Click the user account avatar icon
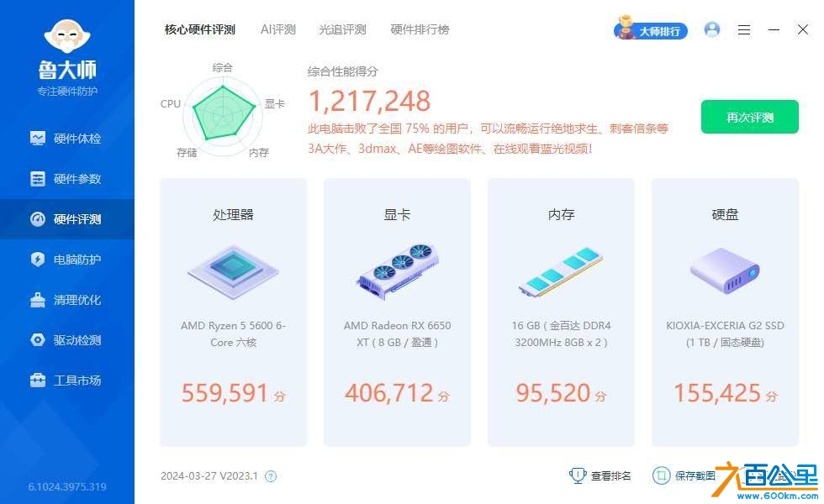This screenshot has height=504, width=824. click(x=712, y=29)
